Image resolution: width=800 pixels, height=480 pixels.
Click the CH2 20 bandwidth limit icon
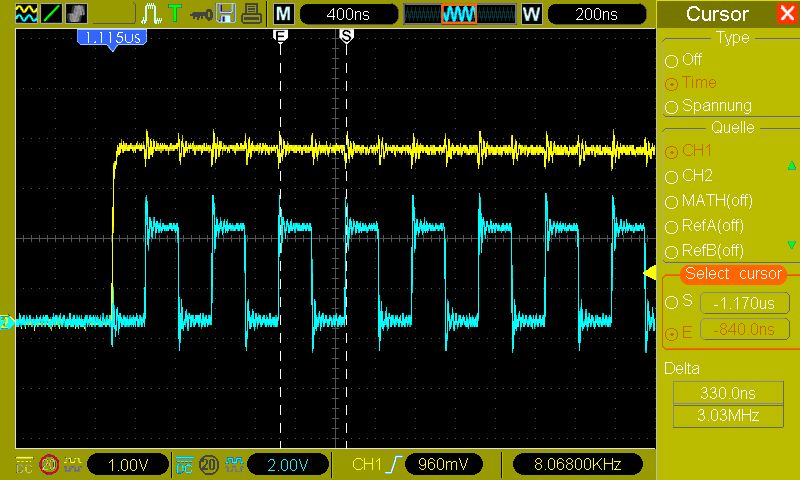209,465
